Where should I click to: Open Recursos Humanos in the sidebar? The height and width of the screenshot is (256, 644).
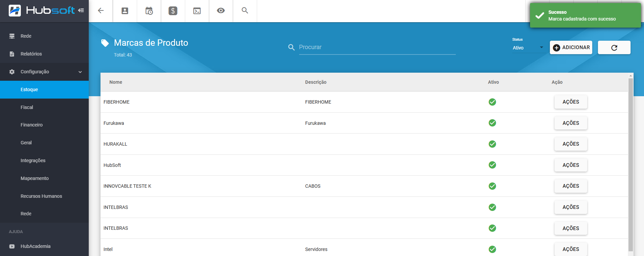pos(44,196)
